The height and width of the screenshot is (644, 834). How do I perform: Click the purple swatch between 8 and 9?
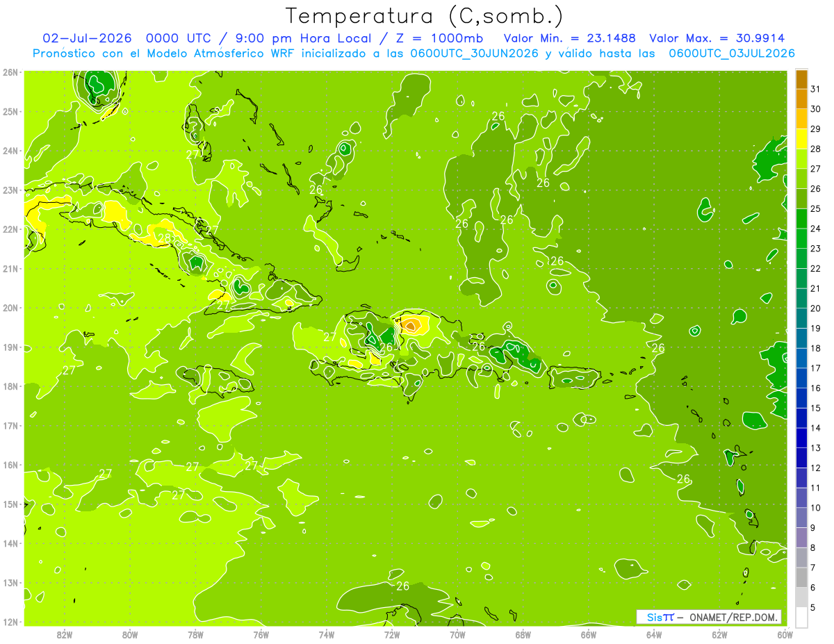click(801, 537)
